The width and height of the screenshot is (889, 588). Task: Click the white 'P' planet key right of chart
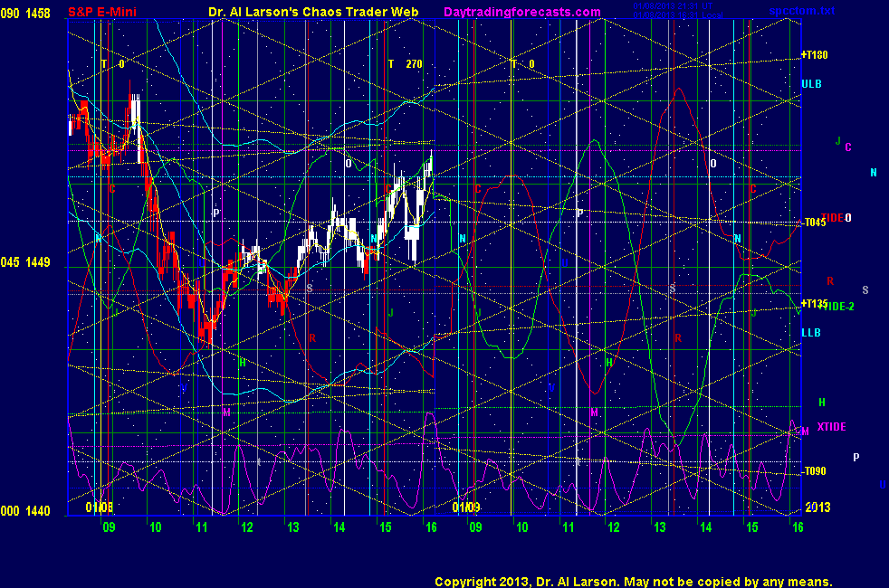[856, 457]
